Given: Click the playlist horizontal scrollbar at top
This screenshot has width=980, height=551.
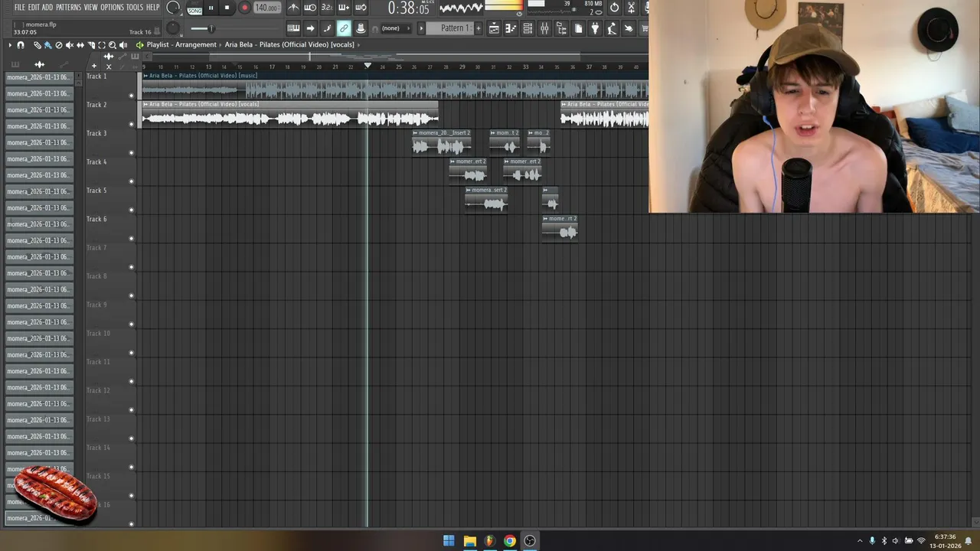Looking at the screenshot, I should (394, 57).
